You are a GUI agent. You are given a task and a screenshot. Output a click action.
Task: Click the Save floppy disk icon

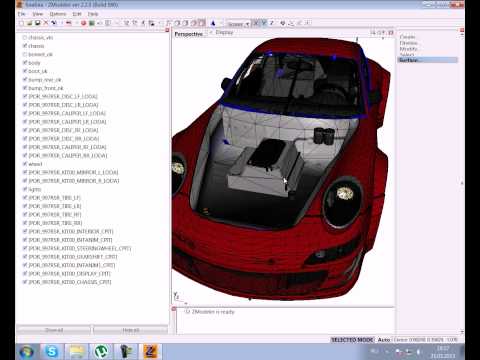(x=37, y=23)
